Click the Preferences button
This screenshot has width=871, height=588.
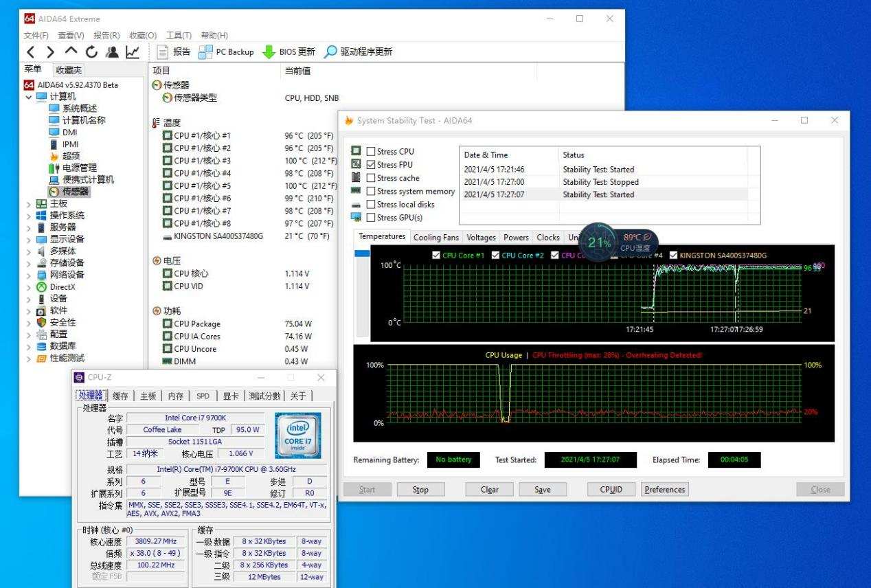click(664, 490)
